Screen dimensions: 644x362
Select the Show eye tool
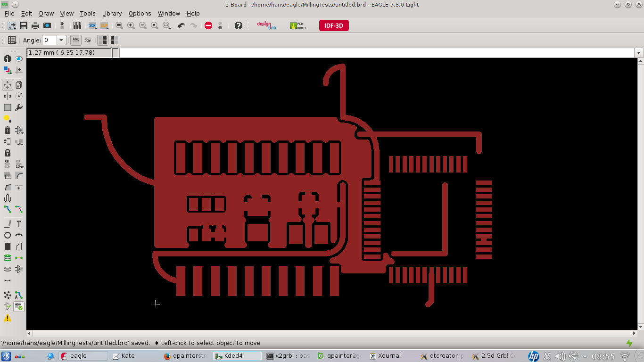(19, 59)
